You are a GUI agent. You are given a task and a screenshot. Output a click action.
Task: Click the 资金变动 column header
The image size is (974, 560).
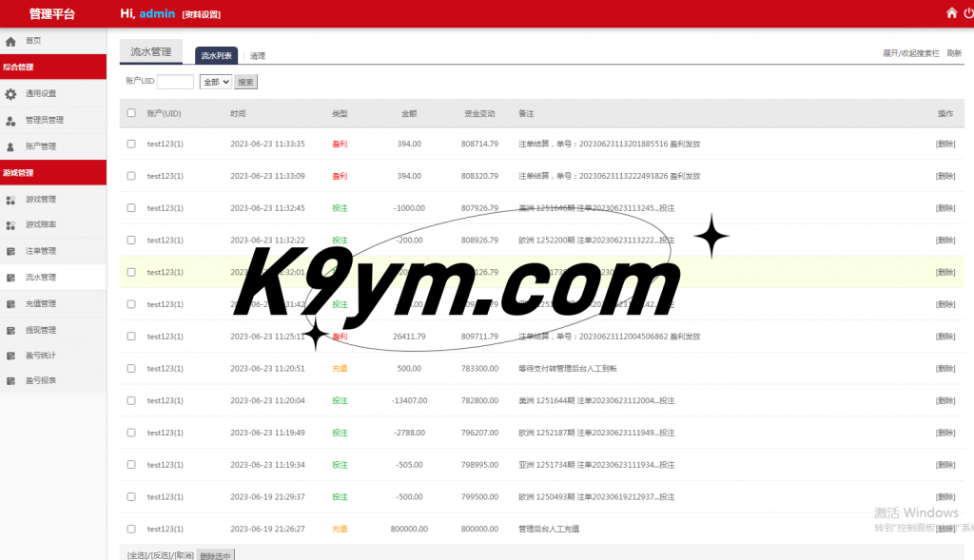479,113
